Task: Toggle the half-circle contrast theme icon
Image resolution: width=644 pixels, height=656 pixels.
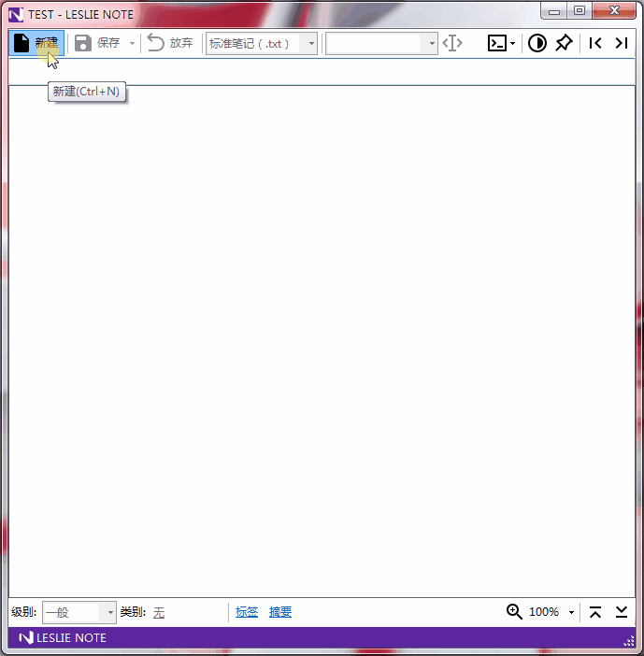Action: [537, 43]
